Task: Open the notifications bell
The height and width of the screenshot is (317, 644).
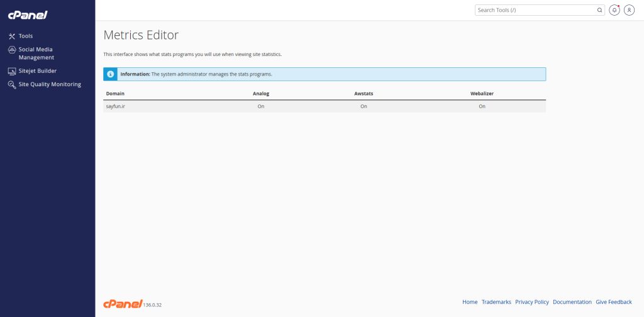Action: (x=614, y=10)
